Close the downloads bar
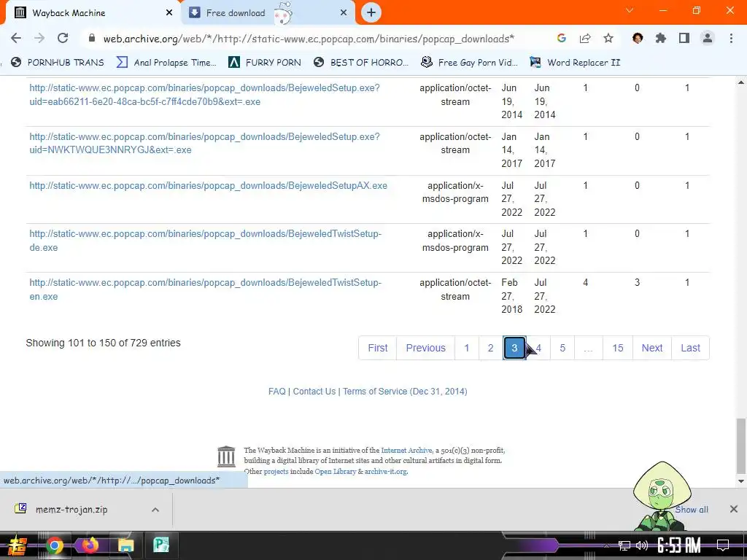The width and height of the screenshot is (747, 560). click(734, 510)
